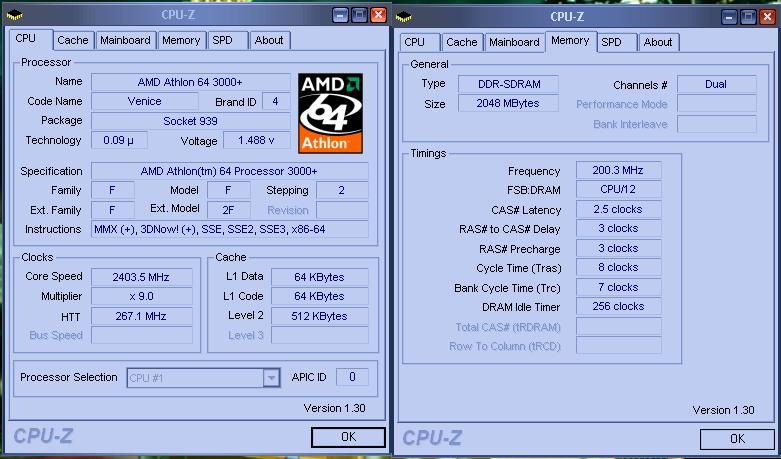Click the Stepping value 2
Image resolution: width=781 pixels, height=459 pixels.
[342, 190]
